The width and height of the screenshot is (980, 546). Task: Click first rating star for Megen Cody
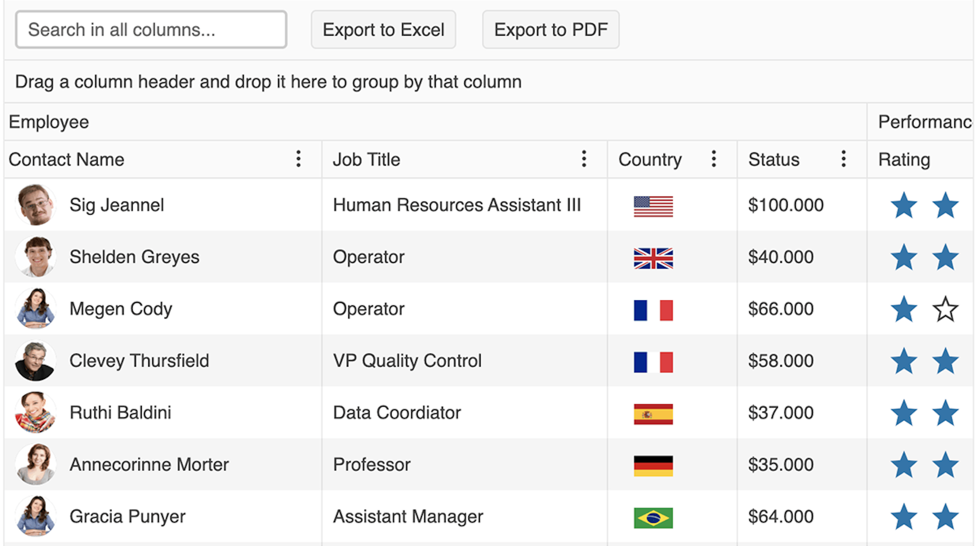(904, 309)
